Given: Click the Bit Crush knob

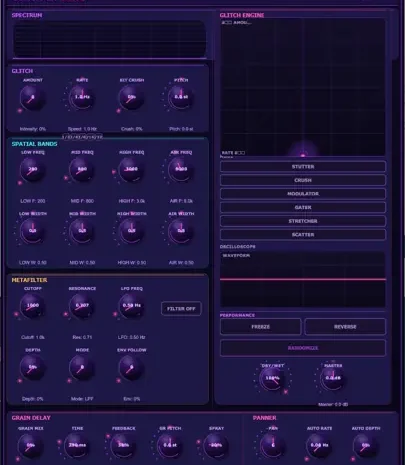Looking at the screenshot, I should tap(131, 97).
